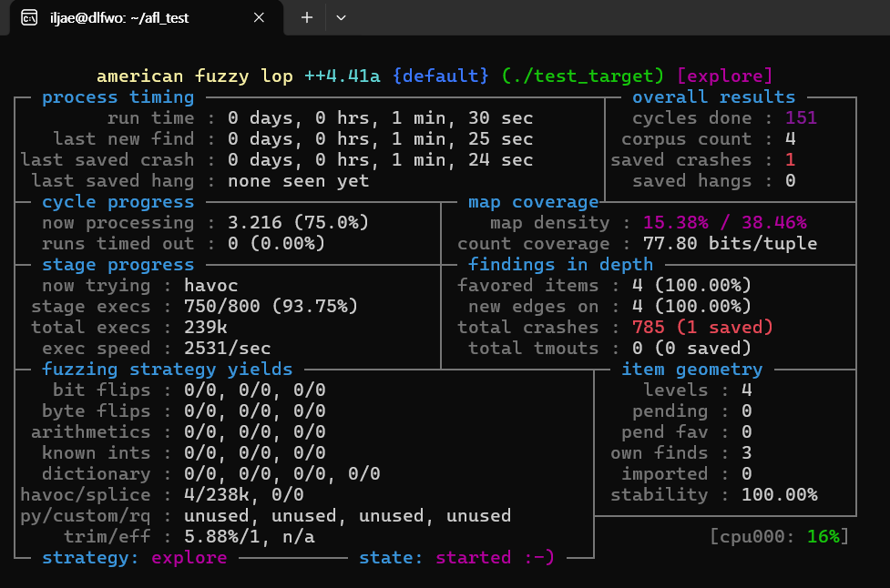Click the favored items value

(692, 285)
